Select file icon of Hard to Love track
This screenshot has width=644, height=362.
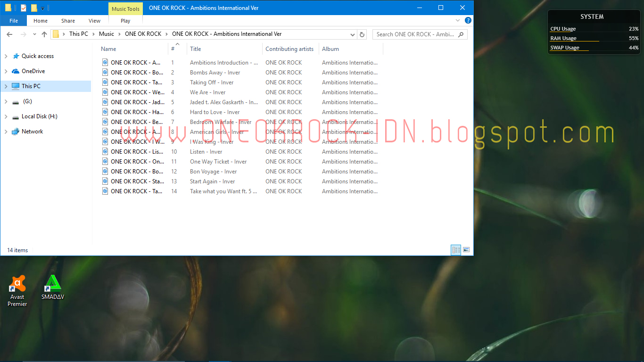pos(106,112)
